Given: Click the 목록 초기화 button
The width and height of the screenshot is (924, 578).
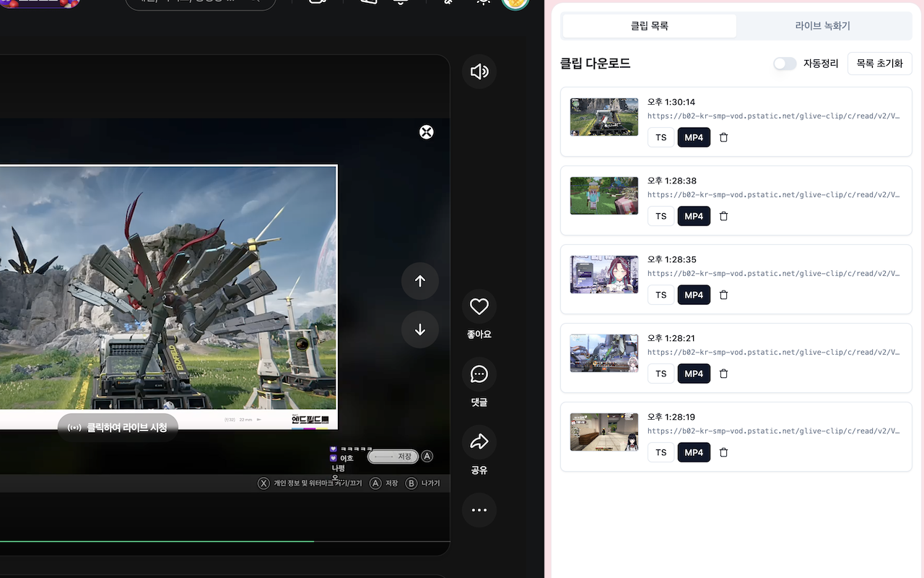Looking at the screenshot, I should [x=880, y=64].
